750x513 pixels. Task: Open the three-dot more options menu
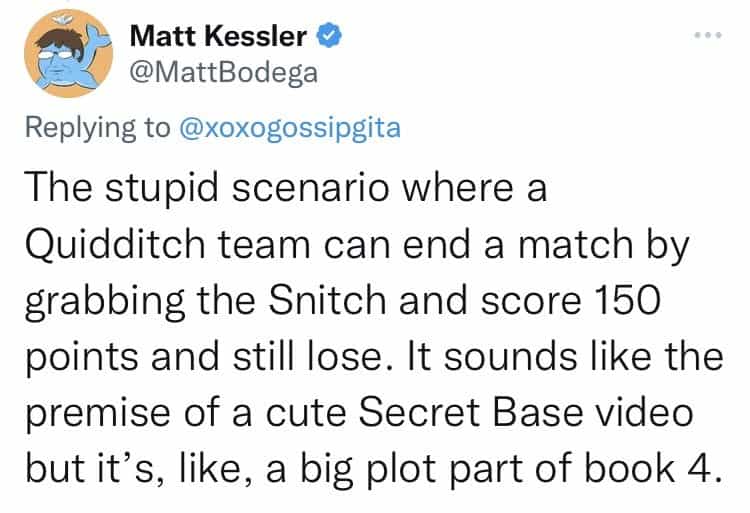[707, 37]
